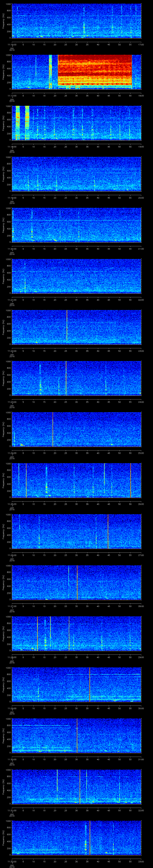Click the spectrogram panel starting at 11:19:00
Image resolution: width=153 pixels, height=868 pixels.
[x=77, y=174]
